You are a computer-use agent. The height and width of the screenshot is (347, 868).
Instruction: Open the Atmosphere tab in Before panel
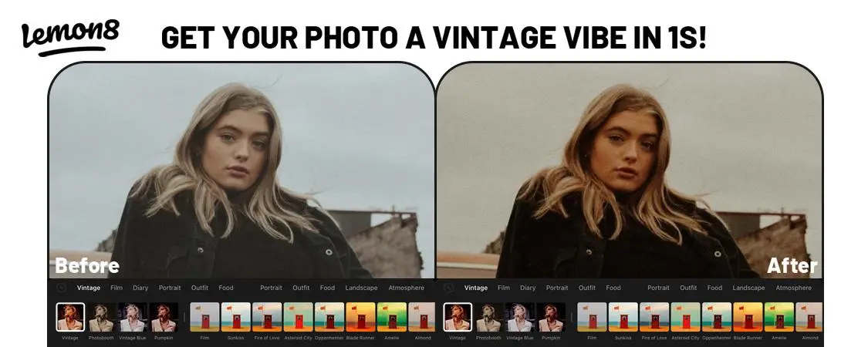(x=407, y=288)
